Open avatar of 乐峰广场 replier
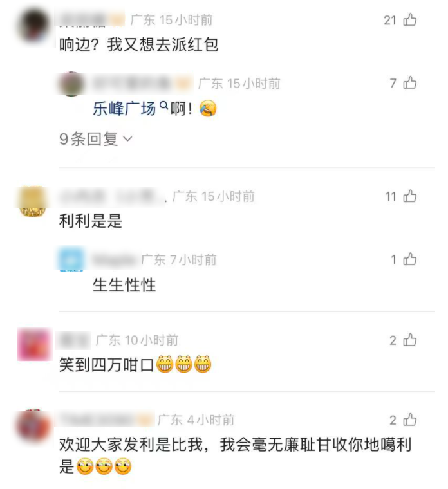The image size is (448, 489). coord(71,84)
